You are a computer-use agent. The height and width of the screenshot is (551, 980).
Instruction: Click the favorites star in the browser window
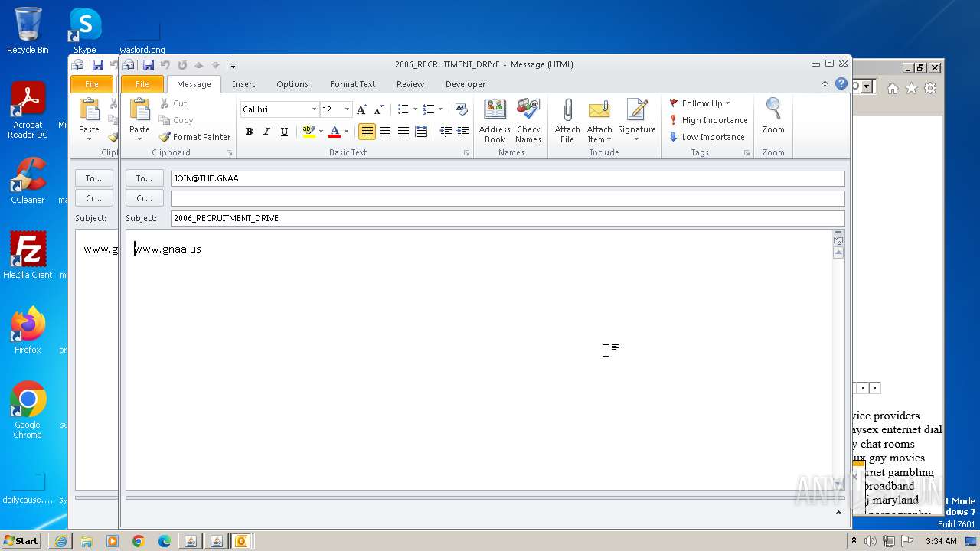(x=911, y=89)
